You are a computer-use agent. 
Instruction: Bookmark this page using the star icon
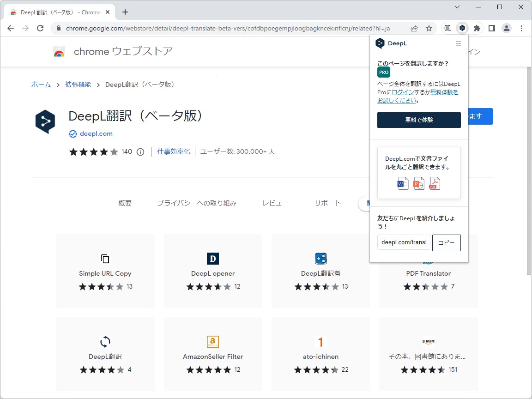pos(429,28)
